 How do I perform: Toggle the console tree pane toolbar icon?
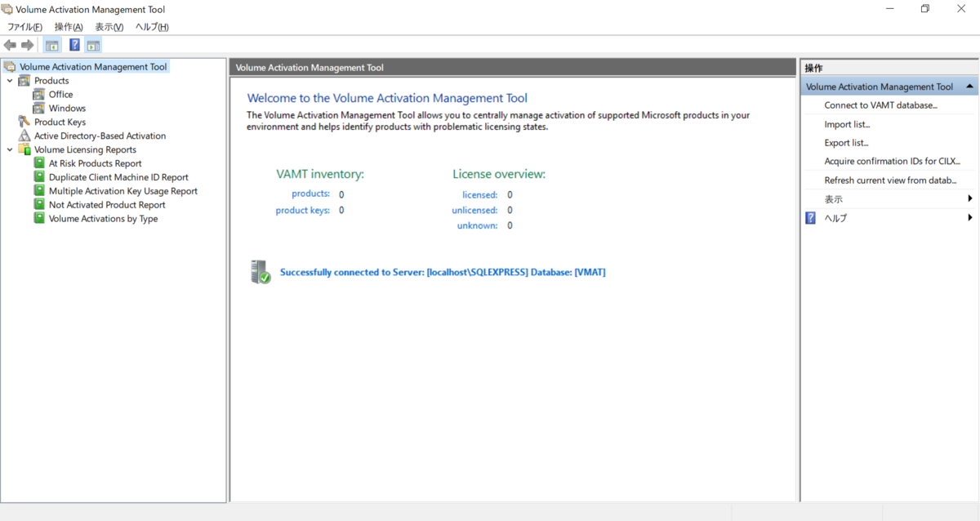point(52,45)
